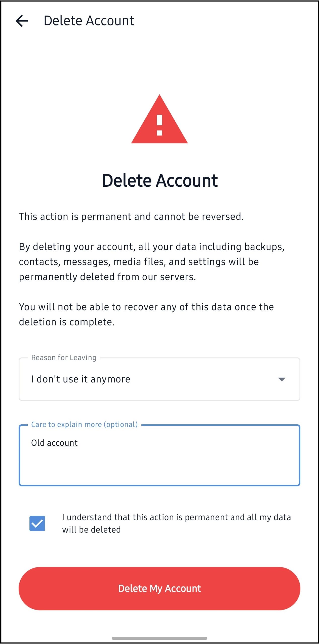Tap the word "Old" in explanation field
This screenshot has width=319, height=644.
(38, 443)
